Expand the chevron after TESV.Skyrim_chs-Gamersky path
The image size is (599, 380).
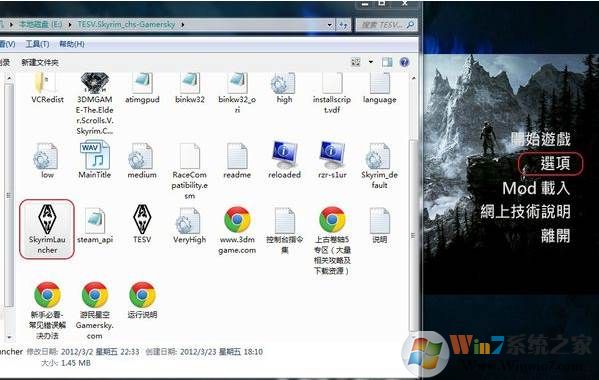click(183, 25)
